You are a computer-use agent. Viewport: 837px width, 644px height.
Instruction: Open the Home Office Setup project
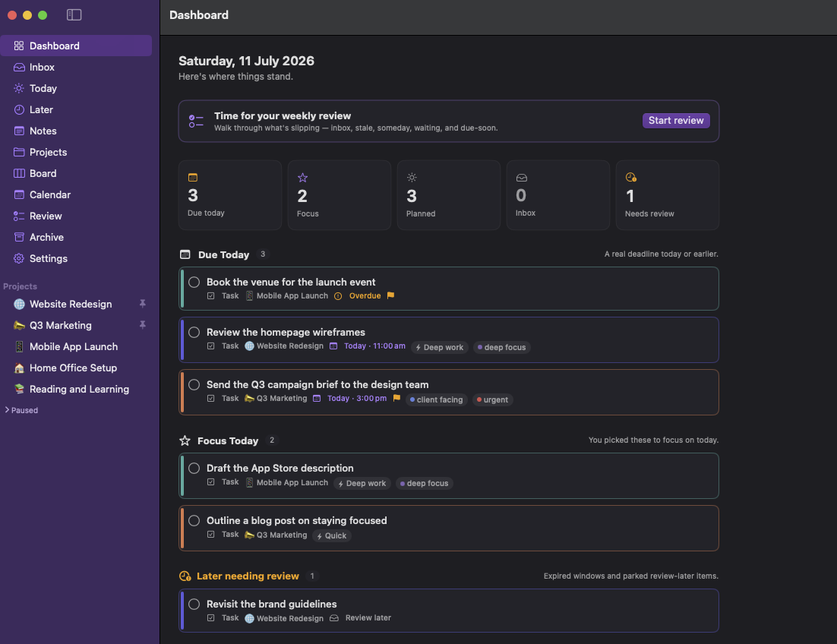point(76,368)
